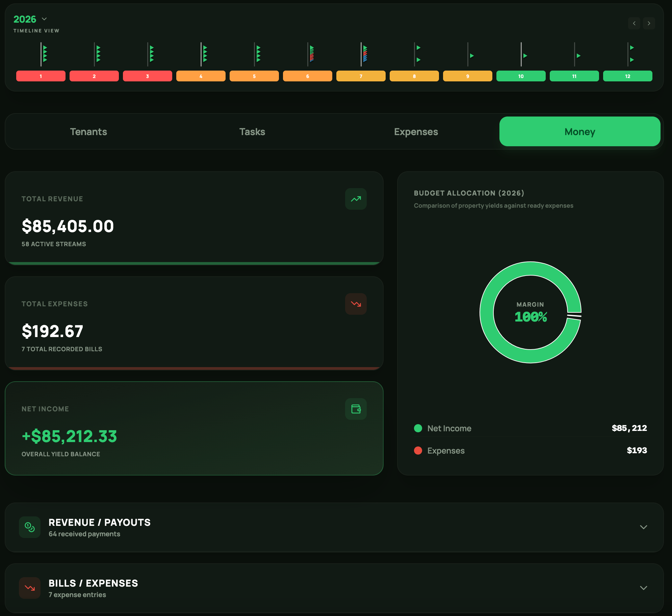Click the flag stack above month 6

pos(312,54)
